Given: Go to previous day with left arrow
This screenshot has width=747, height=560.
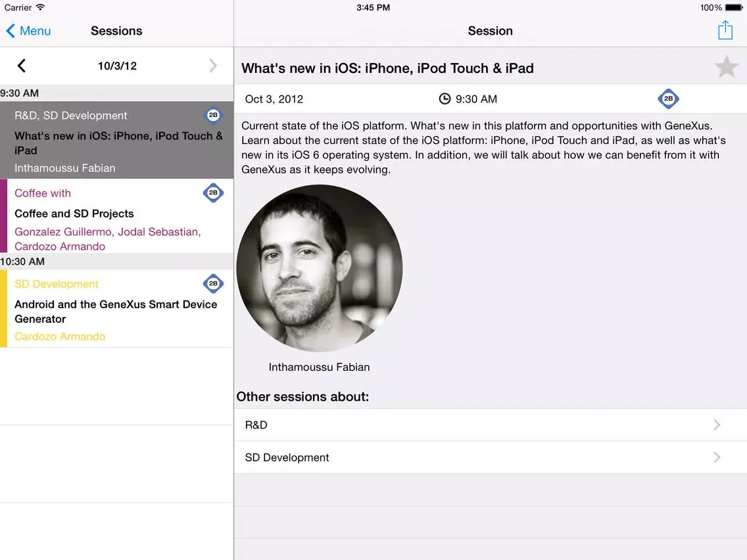Looking at the screenshot, I should click(x=22, y=66).
